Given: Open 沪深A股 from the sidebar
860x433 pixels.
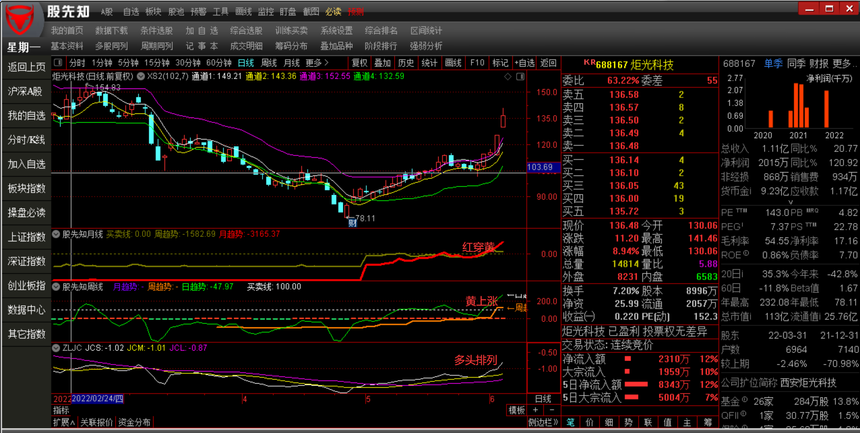Looking at the screenshot, I should coord(26,92).
